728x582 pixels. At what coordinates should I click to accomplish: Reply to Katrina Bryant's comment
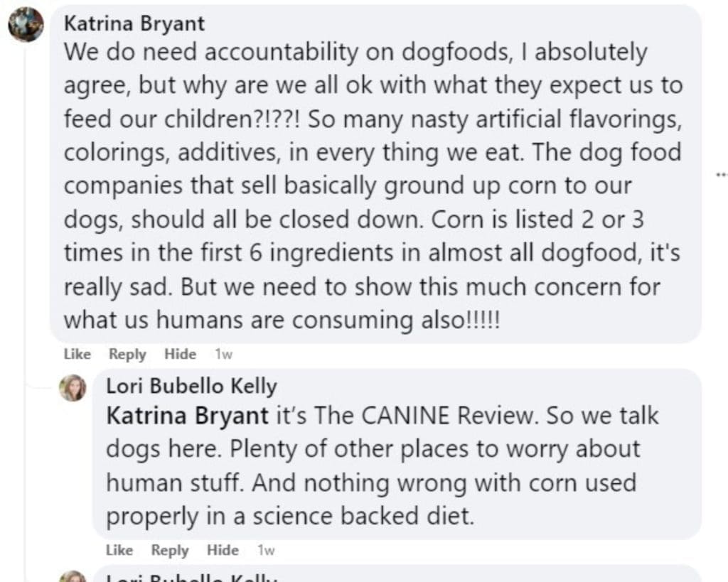127,354
